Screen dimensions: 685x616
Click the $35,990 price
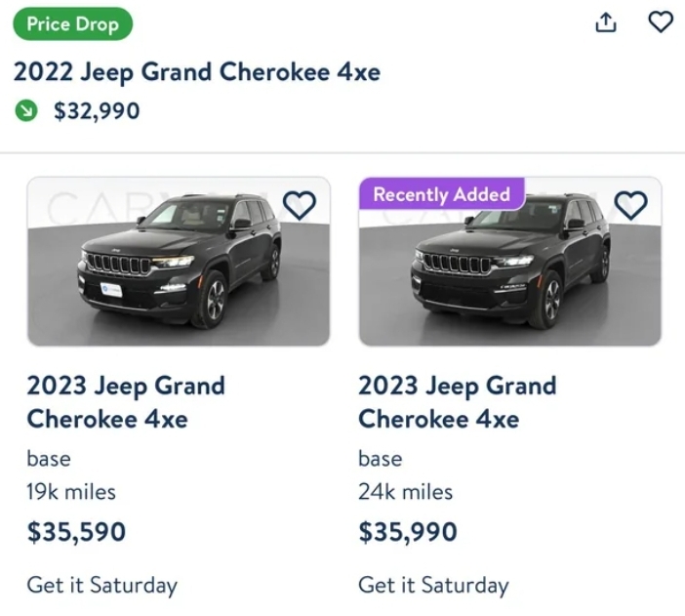pos(408,532)
